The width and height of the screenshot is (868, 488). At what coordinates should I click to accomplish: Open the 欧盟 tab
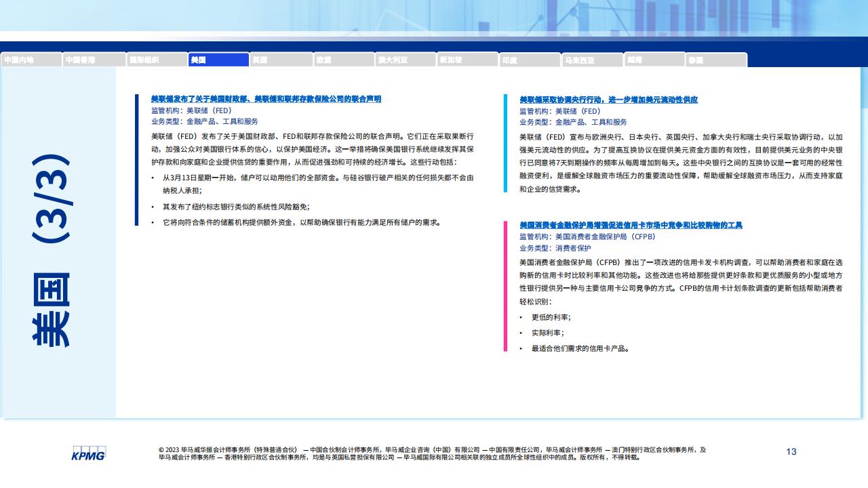pyautogui.click(x=344, y=60)
